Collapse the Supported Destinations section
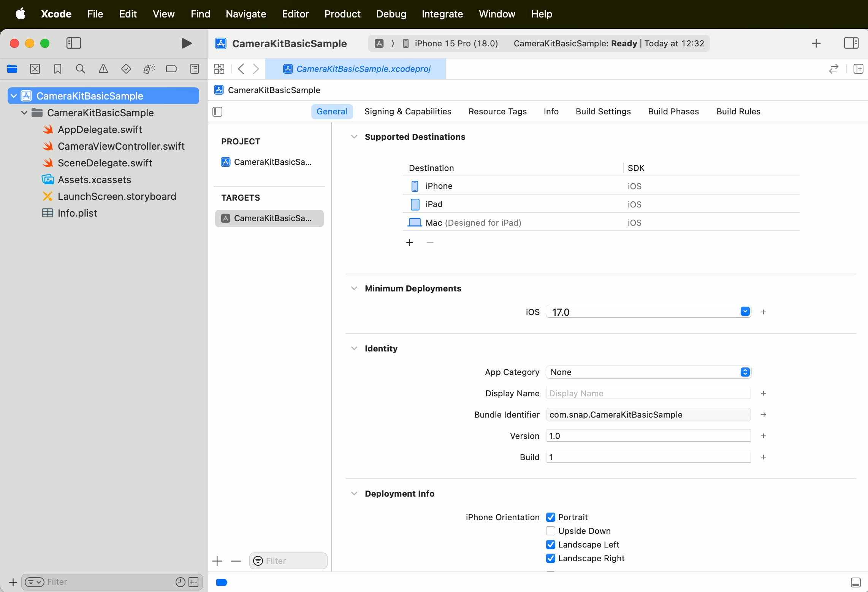The height and width of the screenshot is (592, 868). [354, 137]
